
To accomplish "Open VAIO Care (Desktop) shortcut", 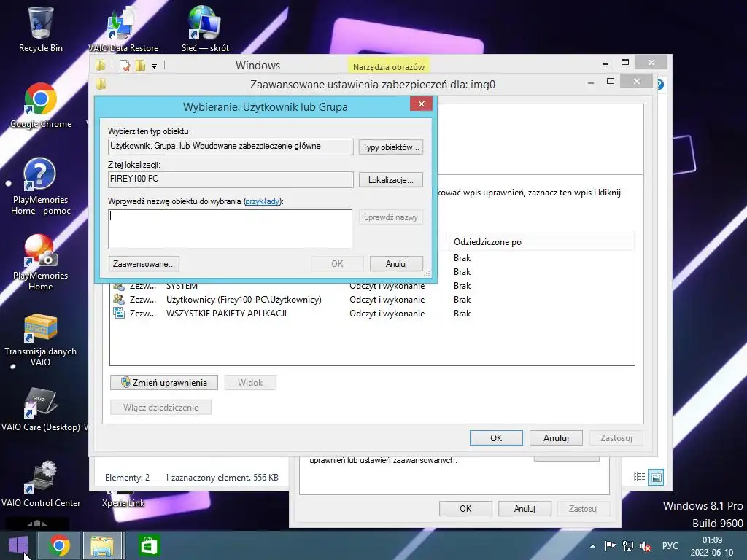I will point(41,410).
